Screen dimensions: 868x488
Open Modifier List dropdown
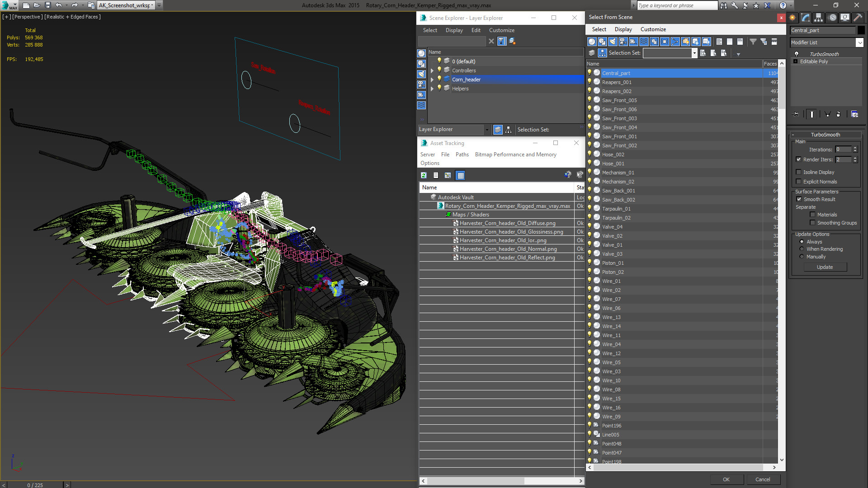pyautogui.click(x=859, y=42)
